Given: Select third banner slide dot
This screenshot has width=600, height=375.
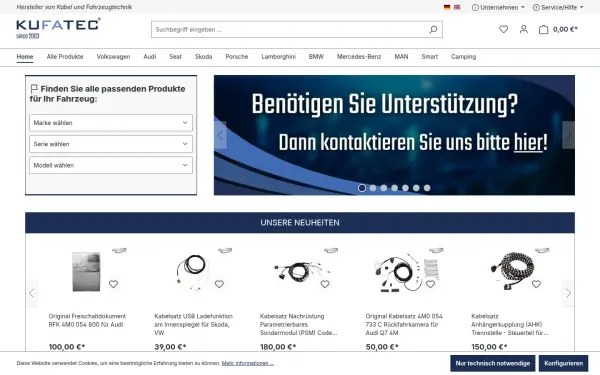Looking at the screenshot, I should click(384, 188).
